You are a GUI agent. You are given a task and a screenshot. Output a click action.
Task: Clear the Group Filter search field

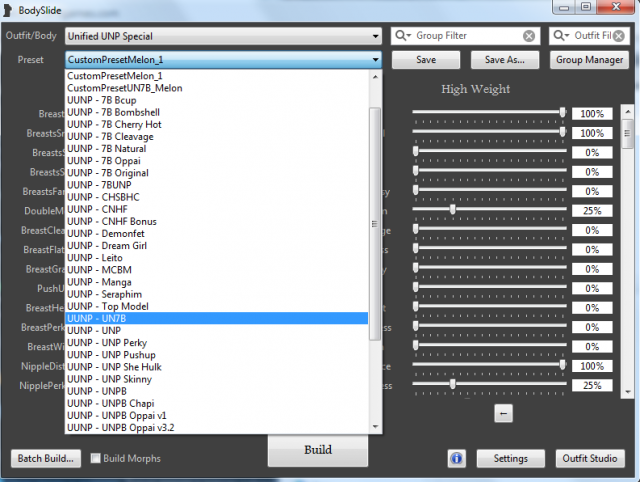529,36
